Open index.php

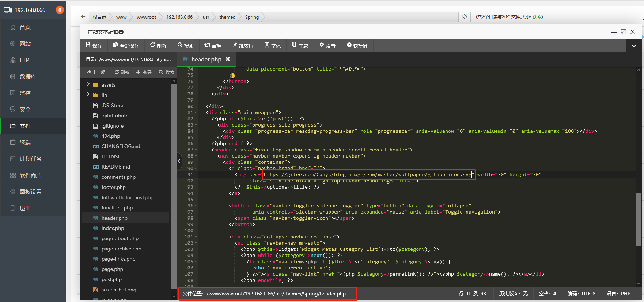(x=113, y=228)
